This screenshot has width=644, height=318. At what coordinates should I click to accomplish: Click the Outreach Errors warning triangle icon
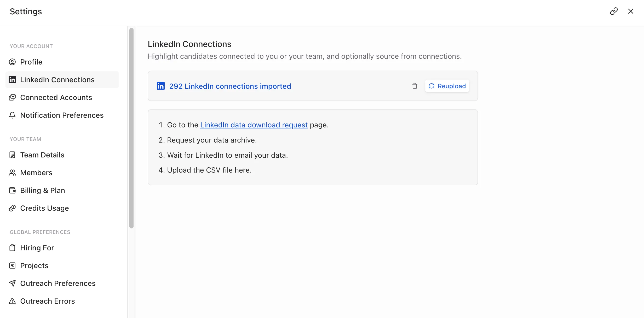(12, 301)
